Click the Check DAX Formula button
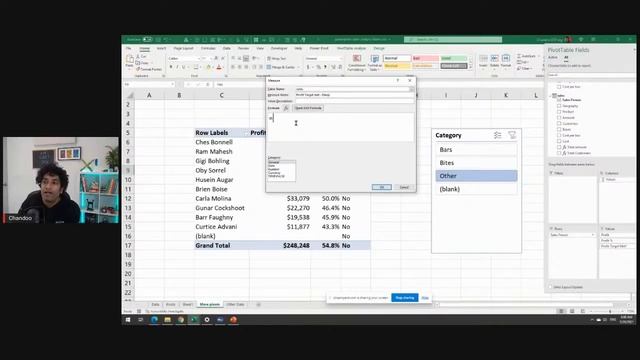 [x=309, y=108]
